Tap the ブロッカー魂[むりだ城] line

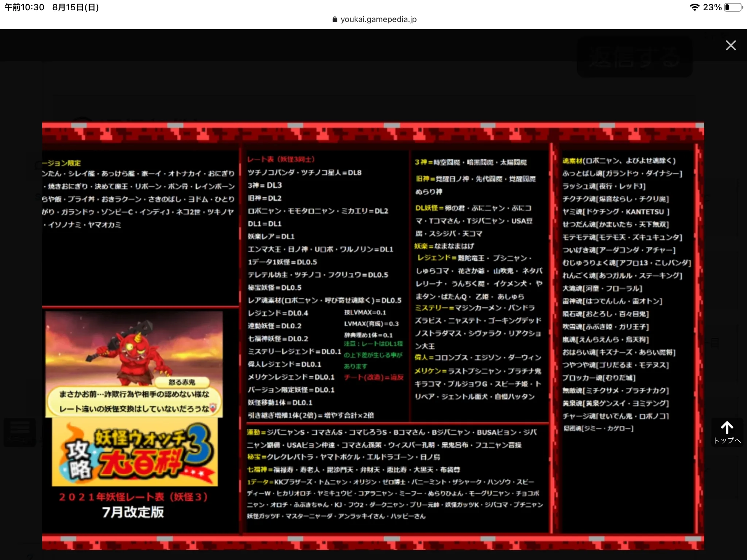point(599,377)
